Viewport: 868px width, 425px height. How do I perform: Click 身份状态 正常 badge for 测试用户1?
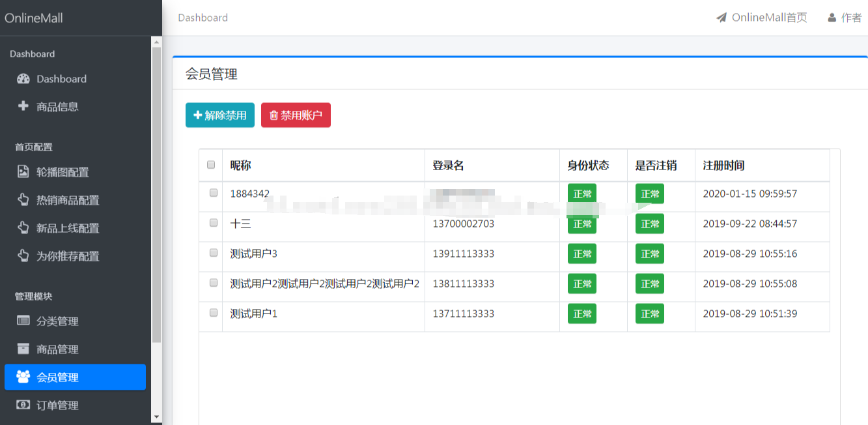click(x=582, y=314)
